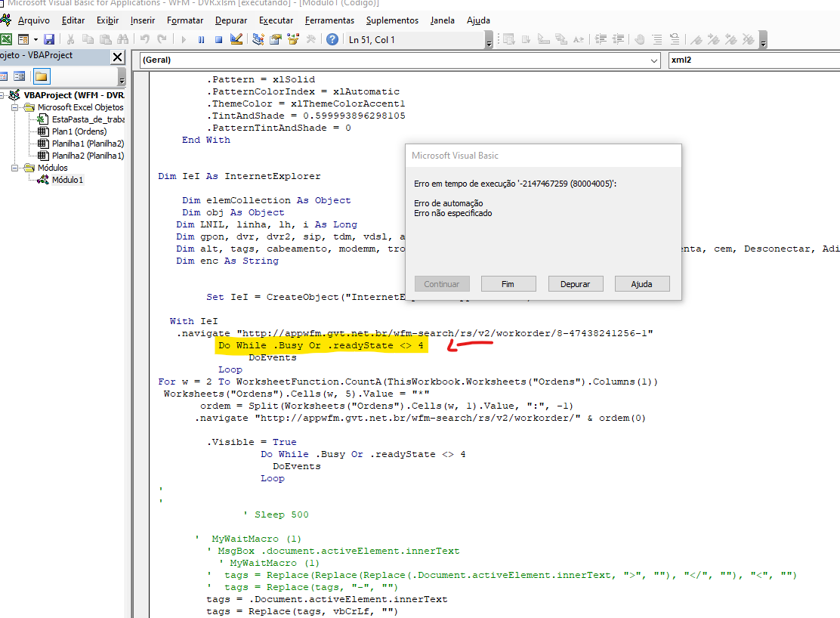Open the Ajuda menu

pos(478,20)
